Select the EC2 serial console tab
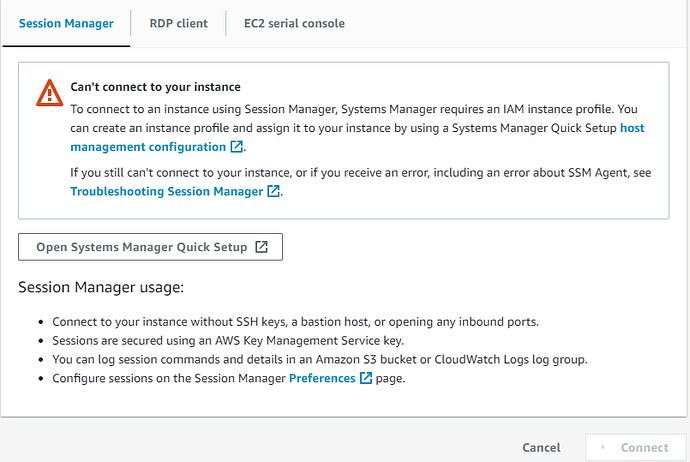The image size is (690, 462). pos(295,23)
